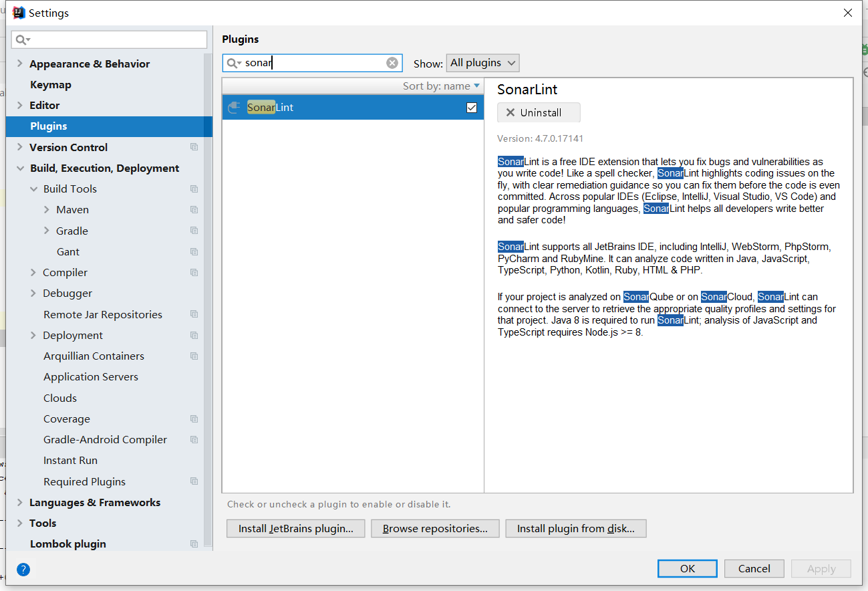Click the project-level icon beside Lombok plugin
Viewport: 868px width, 591px height.
[x=194, y=544]
